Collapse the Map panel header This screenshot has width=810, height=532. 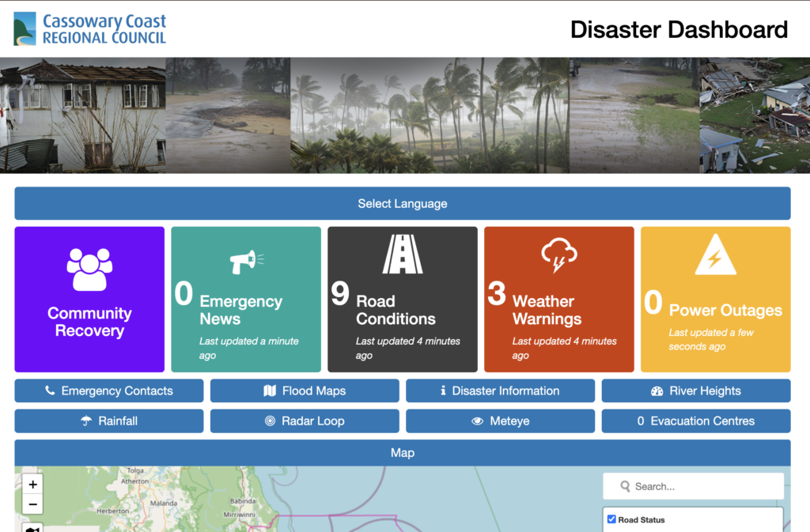[x=403, y=452]
